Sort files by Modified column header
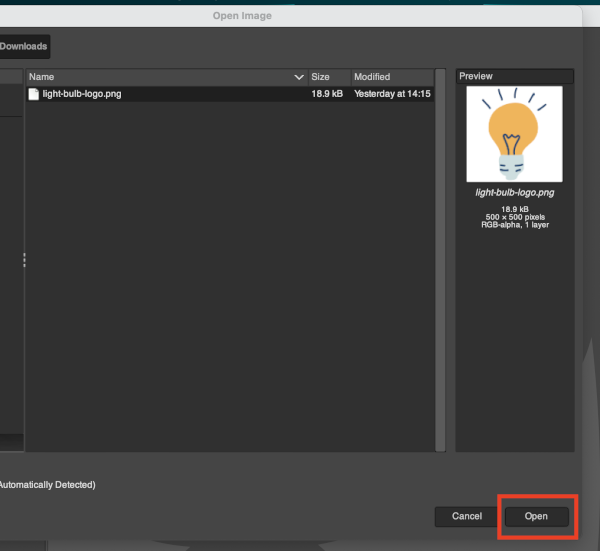The image size is (600, 551). pos(393,77)
